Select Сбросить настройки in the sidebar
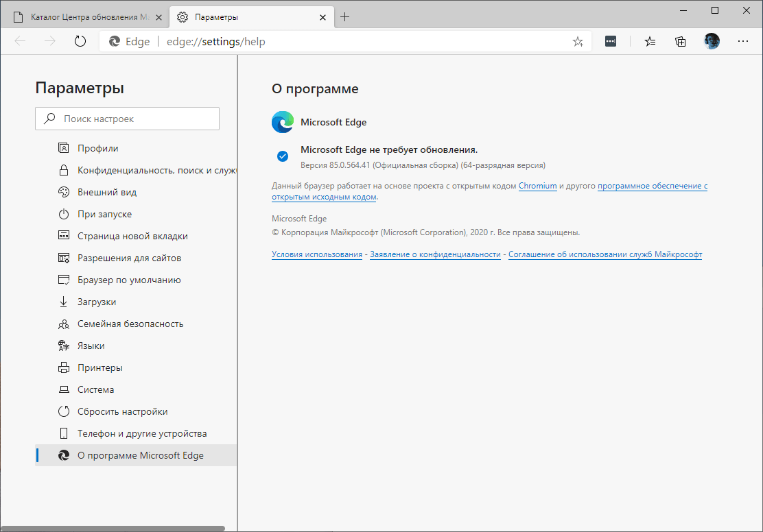The image size is (763, 532). (114, 411)
